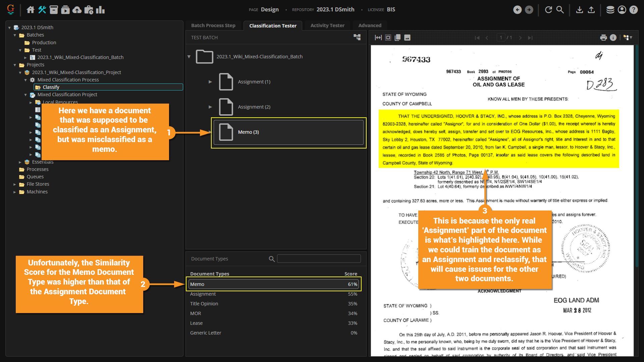
Task: Collapse the 2023.1_Wiki_Mixed-Classification_Batch folder in the test batch
Action: 189,57
